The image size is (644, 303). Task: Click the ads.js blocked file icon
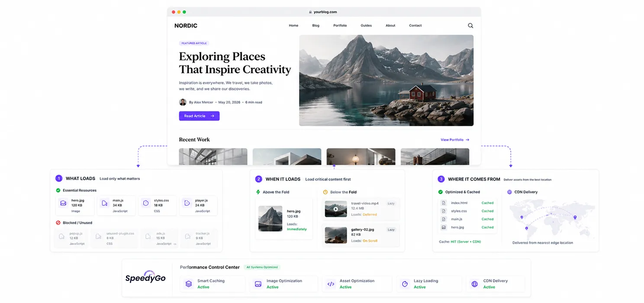[x=148, y=236]
